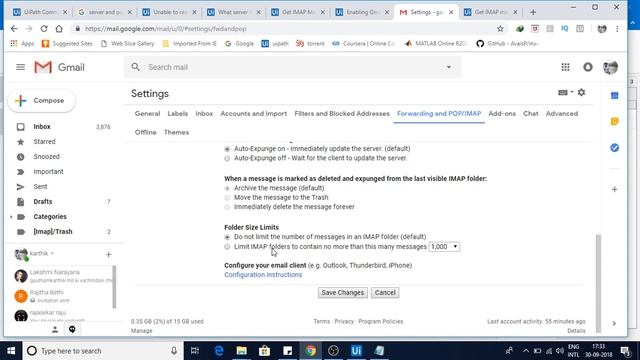Screen dimensions: 640x360
Task: Open the input tools keyboard icon
Action: [562, 93]
